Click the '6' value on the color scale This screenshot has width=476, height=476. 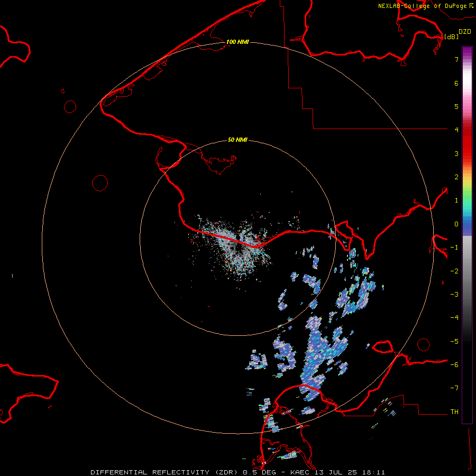pos(456,83)
